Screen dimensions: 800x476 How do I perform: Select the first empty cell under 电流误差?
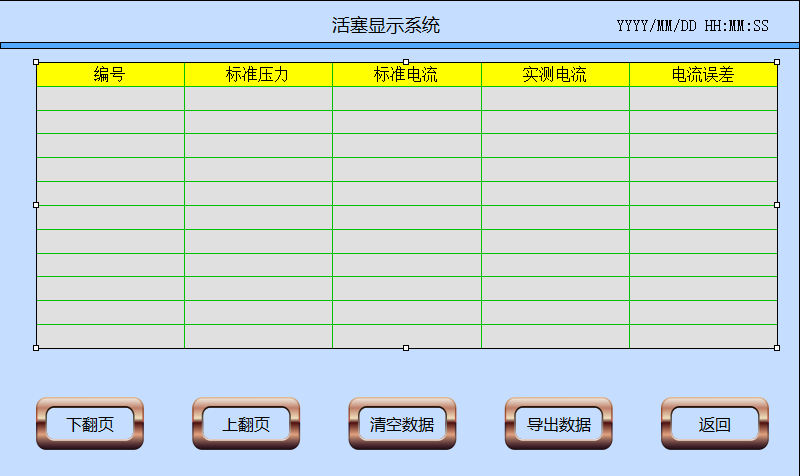[x=703, y=99]
